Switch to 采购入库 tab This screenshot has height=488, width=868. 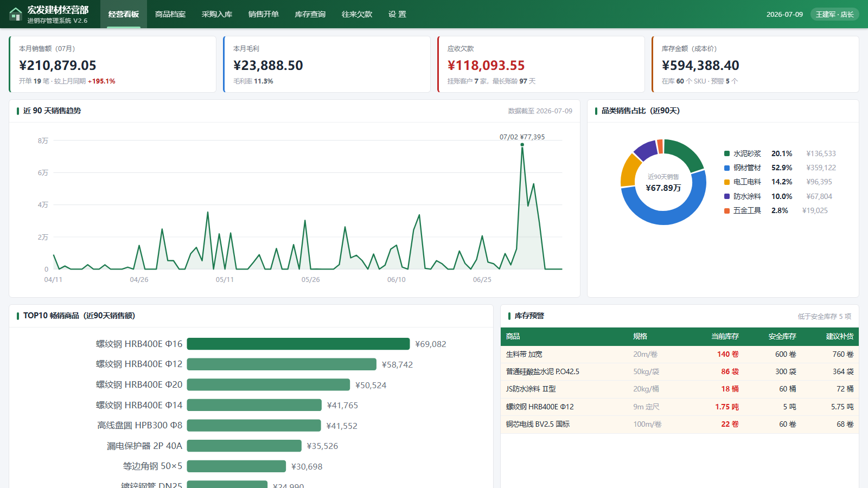217,14
